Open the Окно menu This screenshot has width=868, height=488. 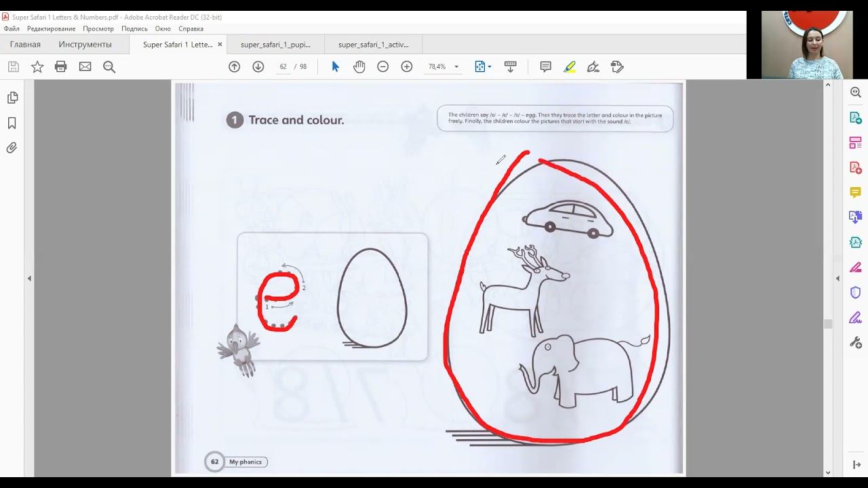(163, 28)
